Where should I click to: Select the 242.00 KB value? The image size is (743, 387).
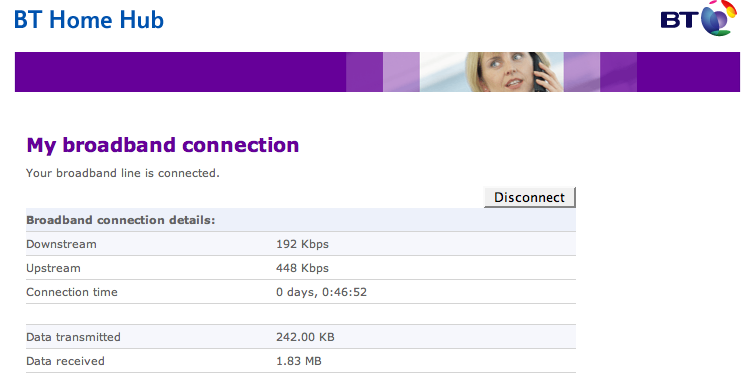(x=305, y=337)
